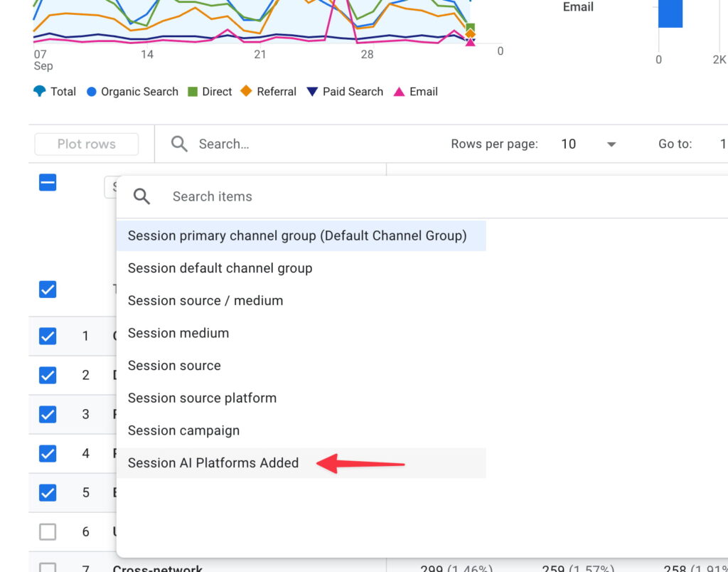Click the orange Referral legend diamond
This screenshot has width=728, height=572.
click(246, 91)
